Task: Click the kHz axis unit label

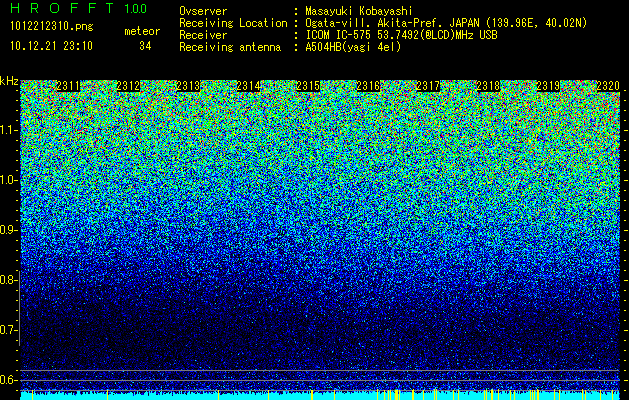Action: [9, 81]
